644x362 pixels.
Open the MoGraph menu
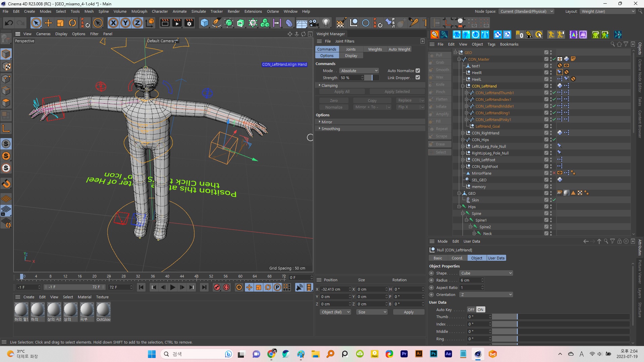click(x=139, y=11)
